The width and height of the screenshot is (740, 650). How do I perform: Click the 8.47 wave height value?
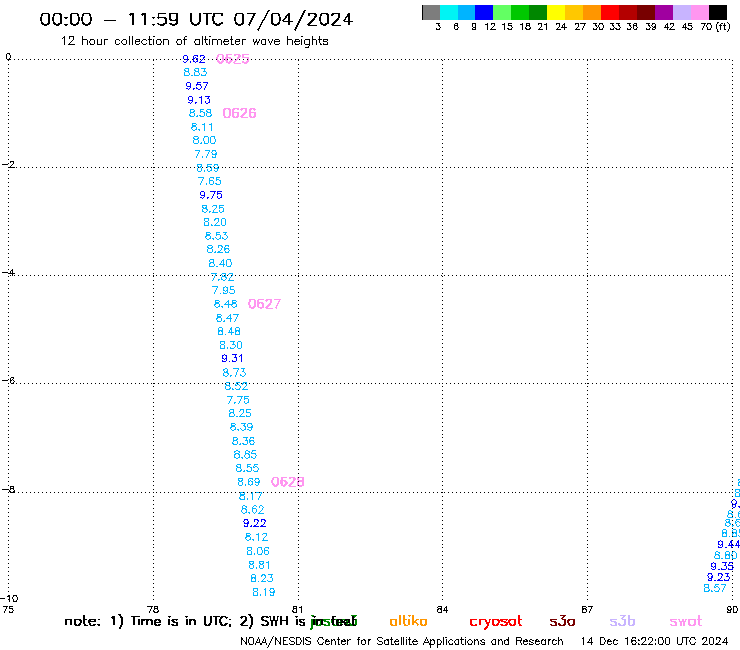pos(227,318)
